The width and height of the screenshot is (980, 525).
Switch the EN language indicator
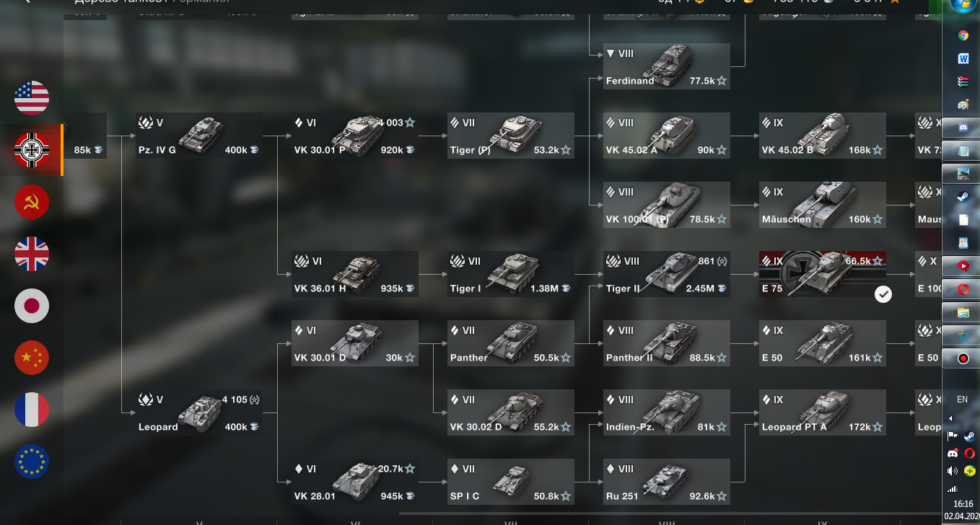tap(962, 399)
